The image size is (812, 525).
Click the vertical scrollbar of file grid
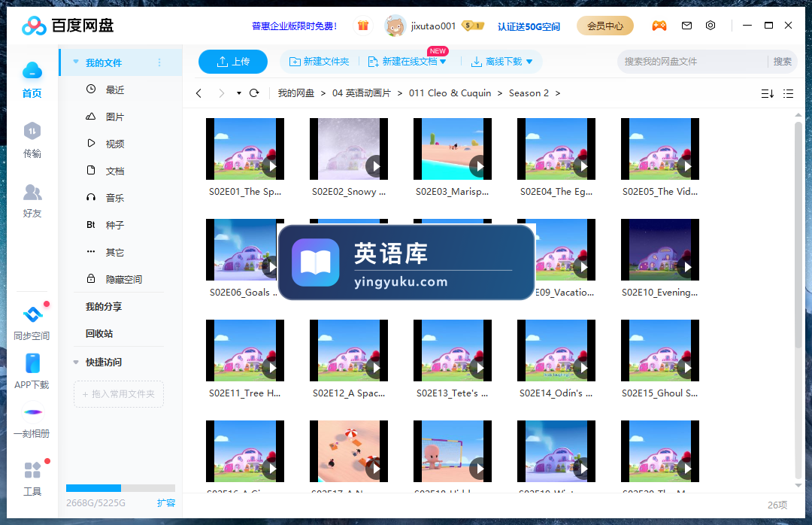(798, 236)
